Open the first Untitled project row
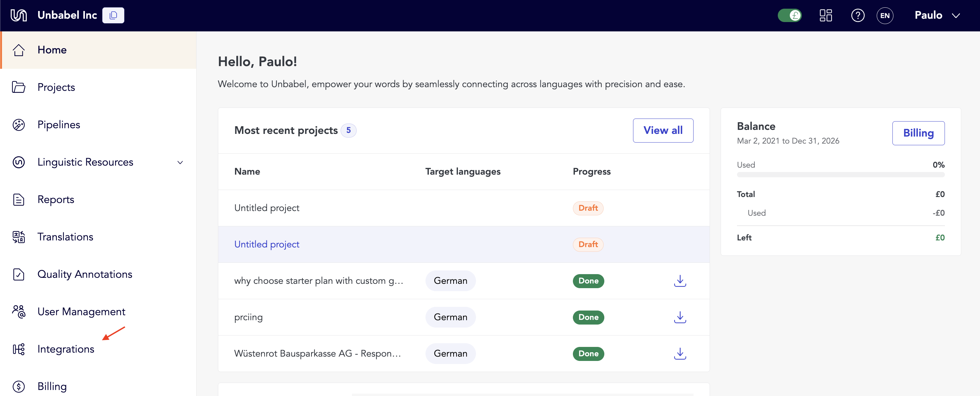 (463, 208)
